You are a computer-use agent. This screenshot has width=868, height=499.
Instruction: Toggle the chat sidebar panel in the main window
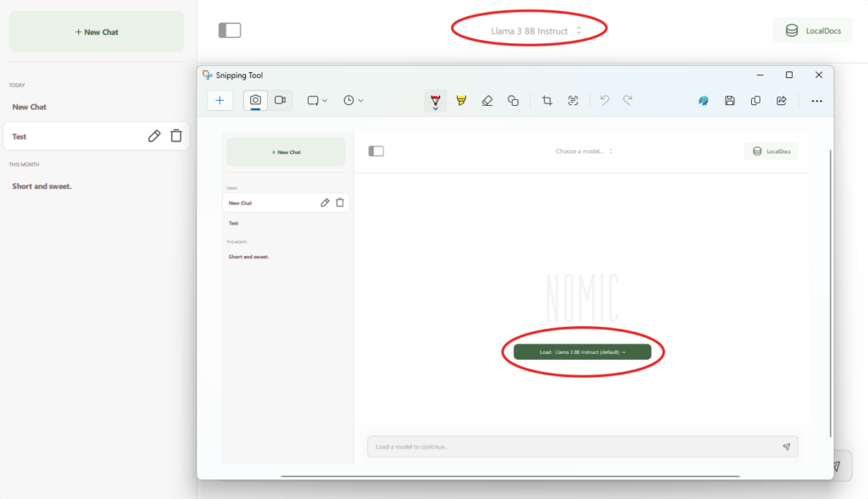[x=230, y=30]
